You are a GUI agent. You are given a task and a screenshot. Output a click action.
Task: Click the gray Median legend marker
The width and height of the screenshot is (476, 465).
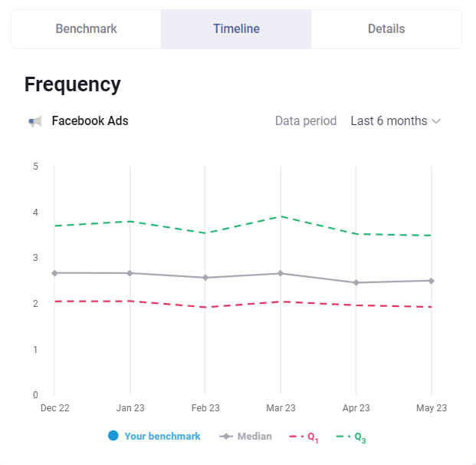click(x=226, y=436)
